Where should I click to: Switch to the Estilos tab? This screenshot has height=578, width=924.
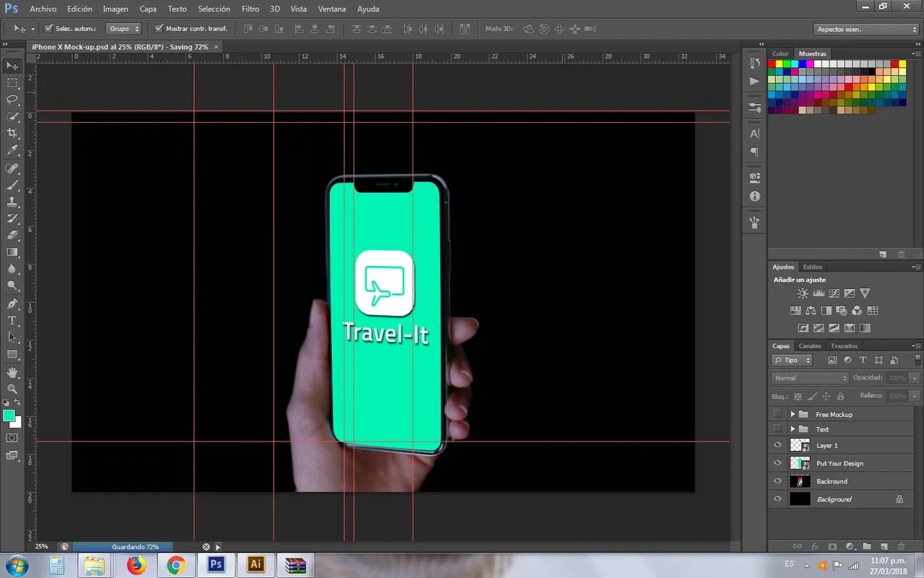click(813, 267)
